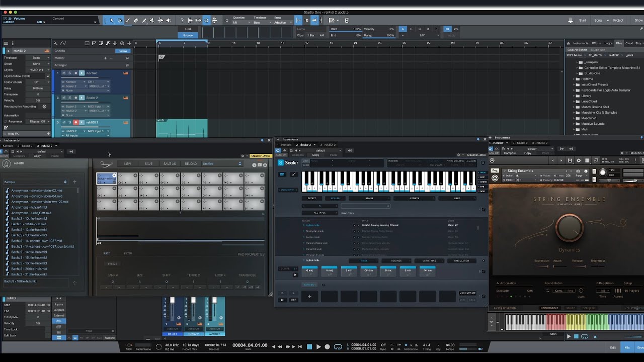
Task: Switch to the 2 - Scaler 2 tab
Action: [x=303, y=145]
